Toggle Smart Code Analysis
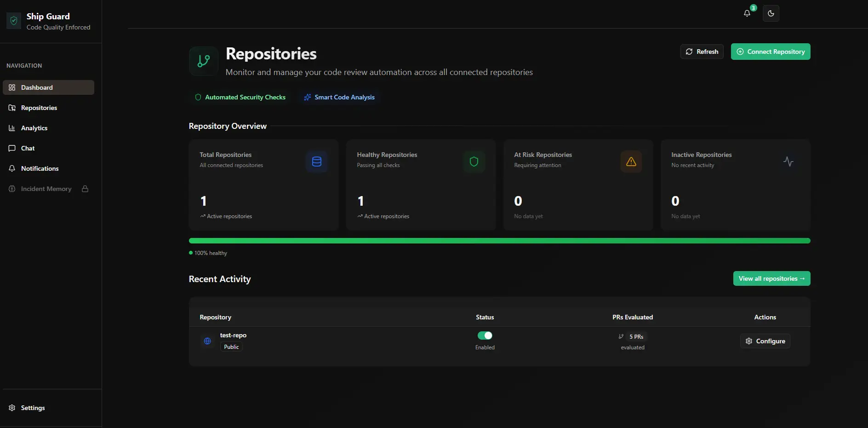The image size is (868, 428). [339, 97]
